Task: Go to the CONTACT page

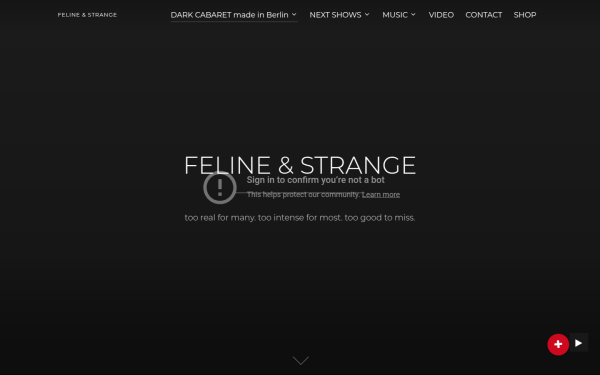Action: (484, 15)
